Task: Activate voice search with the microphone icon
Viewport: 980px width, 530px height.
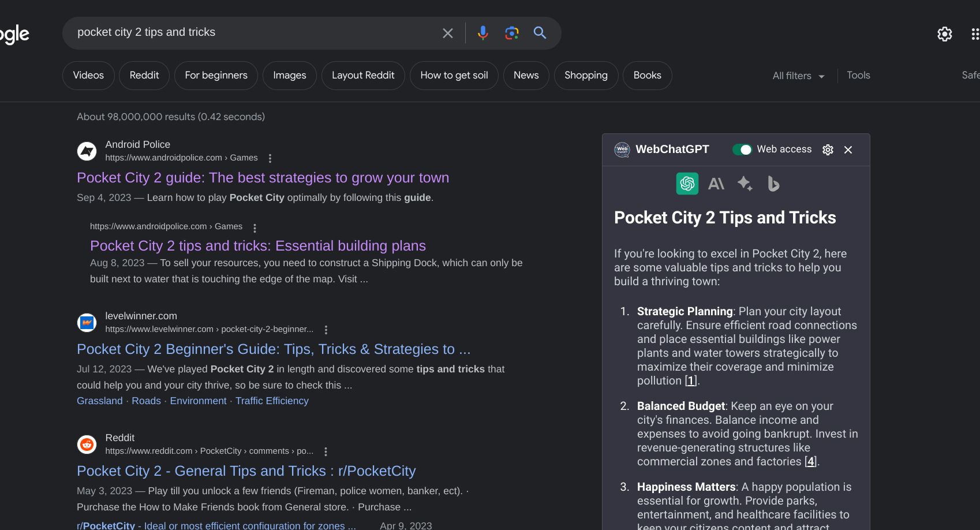Action: [482, 33]
